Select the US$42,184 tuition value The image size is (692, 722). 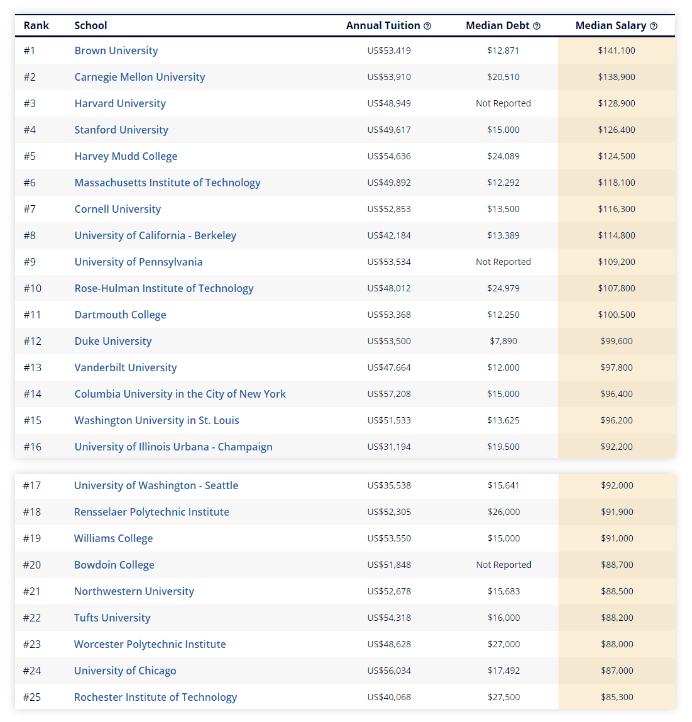click(x=389, y=236)
